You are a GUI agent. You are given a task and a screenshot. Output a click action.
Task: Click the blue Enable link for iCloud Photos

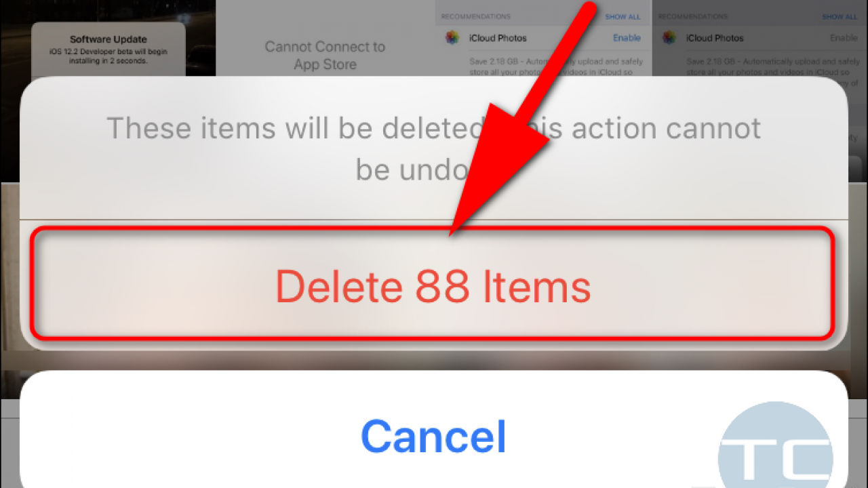[627, 38]
